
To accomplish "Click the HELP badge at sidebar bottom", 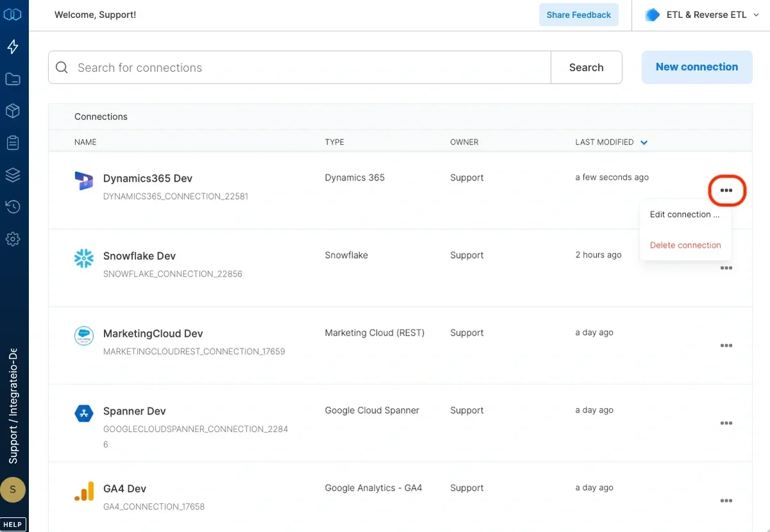I will click(13, 524).
